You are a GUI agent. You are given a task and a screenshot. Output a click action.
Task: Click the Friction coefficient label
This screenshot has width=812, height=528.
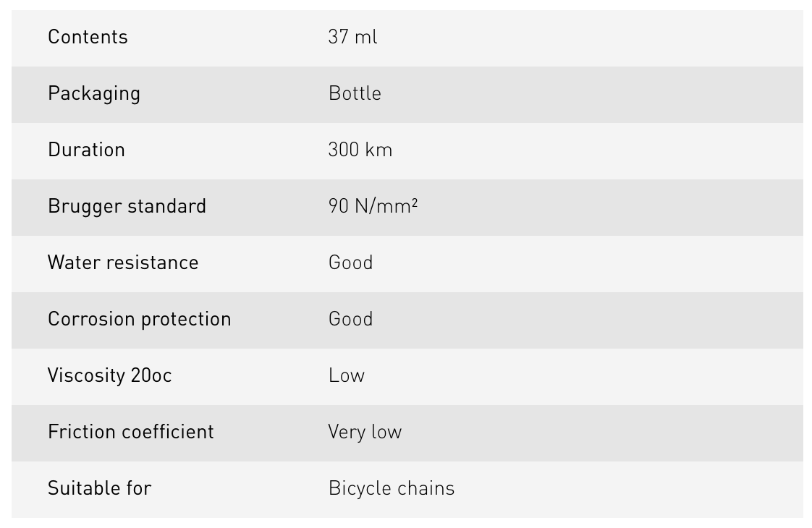pos(131,432)
